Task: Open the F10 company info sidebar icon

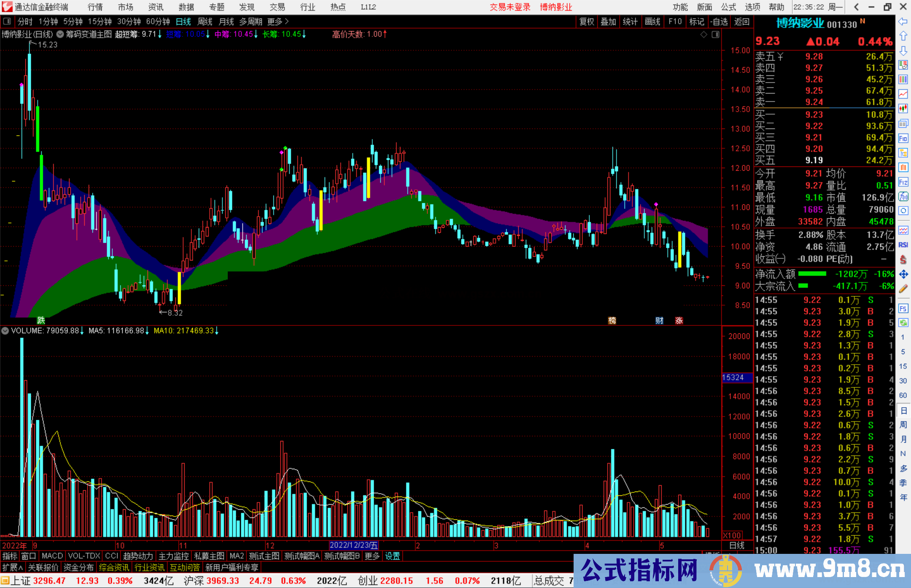Action: click(x=903, y=138)
